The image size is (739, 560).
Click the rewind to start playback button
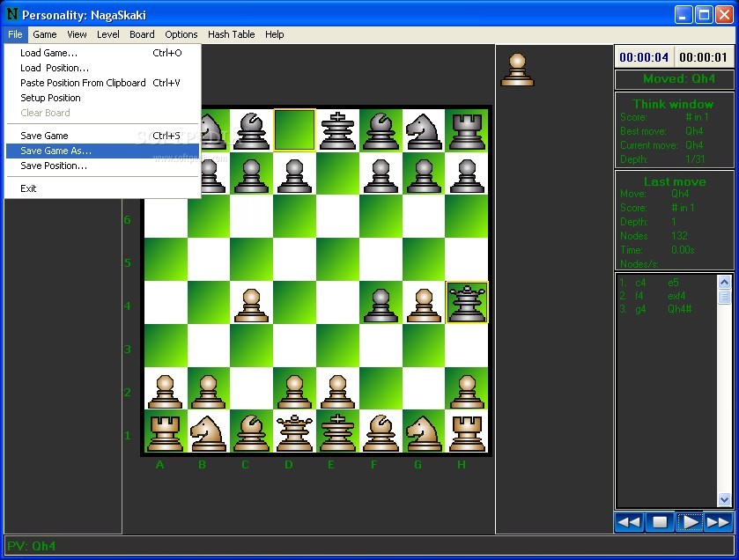[629, 522]
